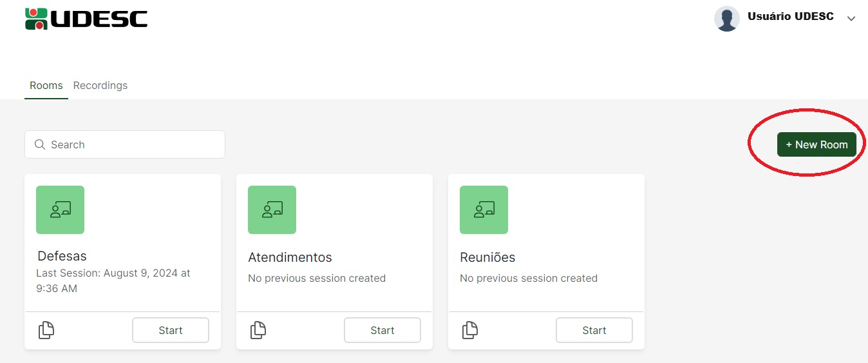Switch to the Recordings tab
The image size is (868, 363).
point(100,85)
